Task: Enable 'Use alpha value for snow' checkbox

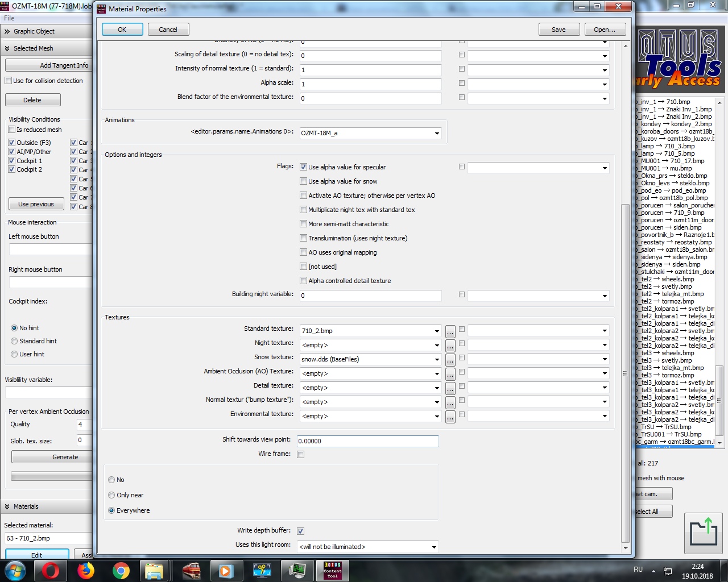Action: (304, 181)
